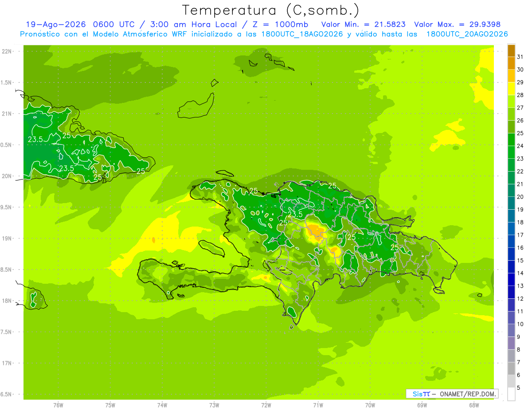532x411 pixels.
Task: Click the 76W longitude axis label
Action: click(x=58, y=405)
